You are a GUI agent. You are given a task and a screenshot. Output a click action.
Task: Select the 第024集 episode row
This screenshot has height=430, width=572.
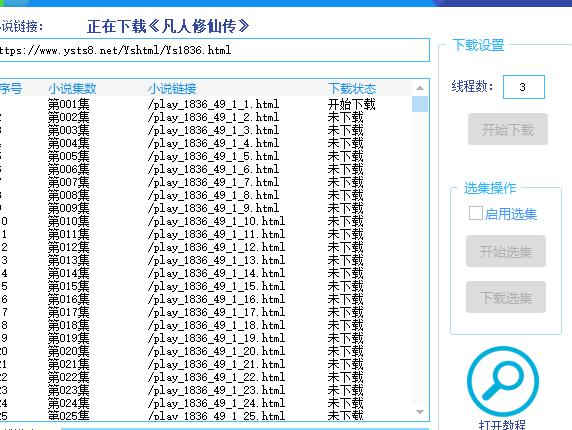(206, 403)
